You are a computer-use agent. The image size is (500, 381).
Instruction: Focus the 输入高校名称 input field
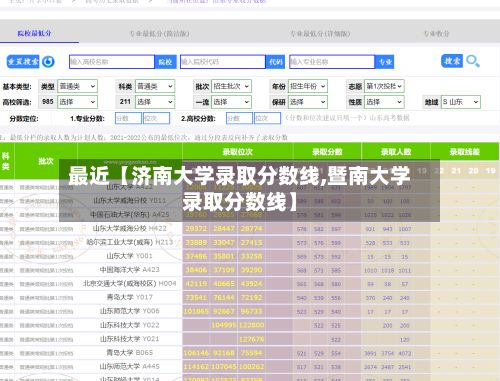[112, 62]
